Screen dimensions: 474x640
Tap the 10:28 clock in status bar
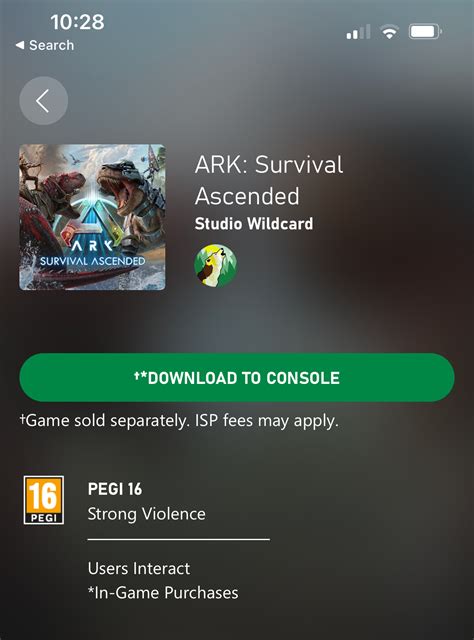tap(77, 22)
